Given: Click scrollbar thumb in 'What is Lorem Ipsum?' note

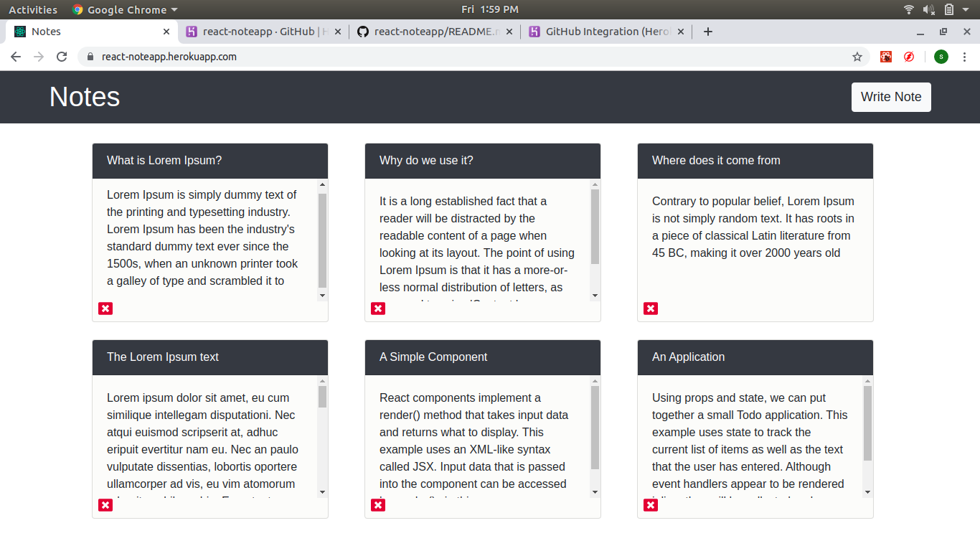Looking at the screenshot, I should click(322, 240).
